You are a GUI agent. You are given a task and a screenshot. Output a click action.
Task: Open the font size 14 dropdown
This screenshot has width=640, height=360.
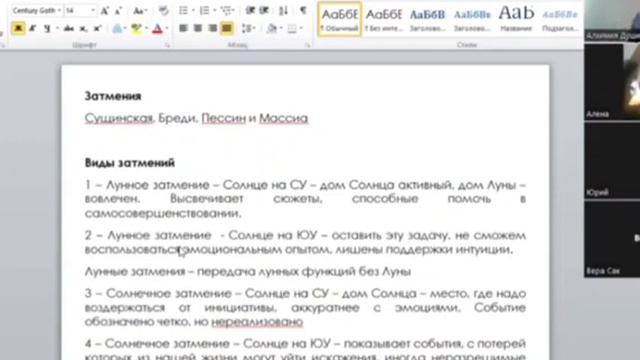pos(93,11)
